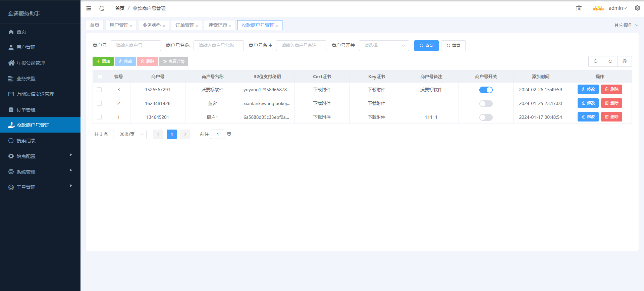Open 用户管理 in the sidebar
Image resolution: width=644 pixels, height=291 pixels.
[x=40, y=47]
